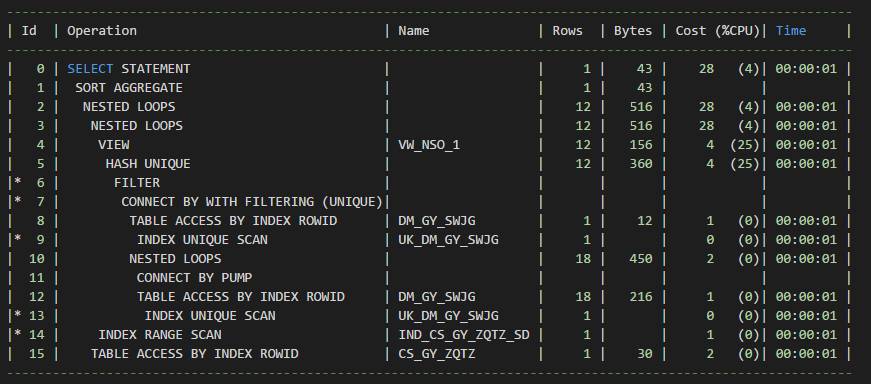
Task: Click the Rows column header
Action: tap(567, 31)
